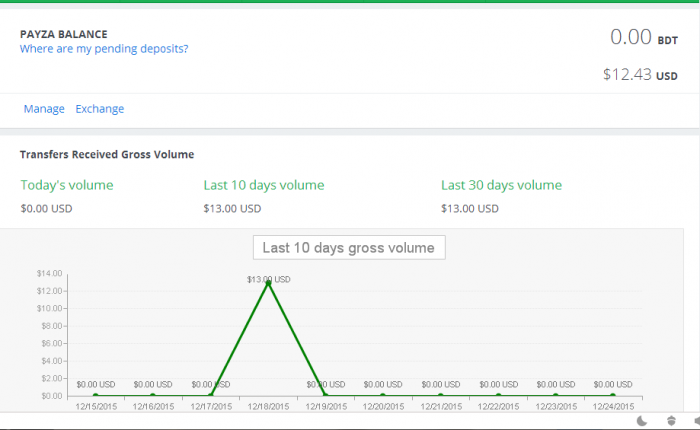Viewport: 700px width, 430px height.
Task: Click the 12/23/2015 date on the chart axis
Action: (x=556, y=406)
